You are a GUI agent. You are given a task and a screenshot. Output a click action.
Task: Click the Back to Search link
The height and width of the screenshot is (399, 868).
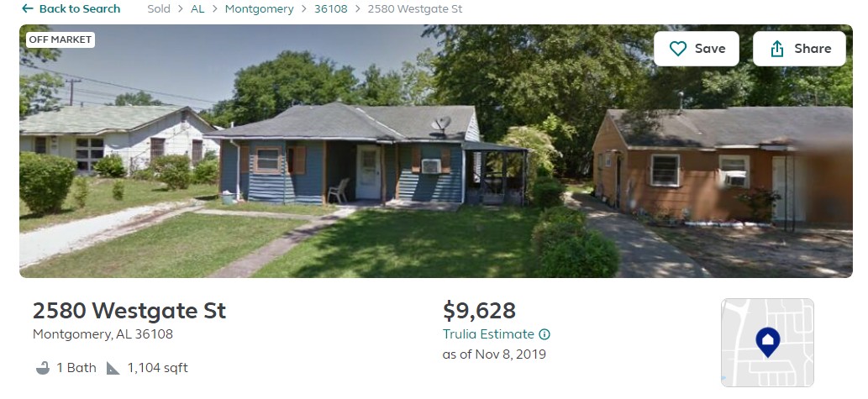coord(71,9)
